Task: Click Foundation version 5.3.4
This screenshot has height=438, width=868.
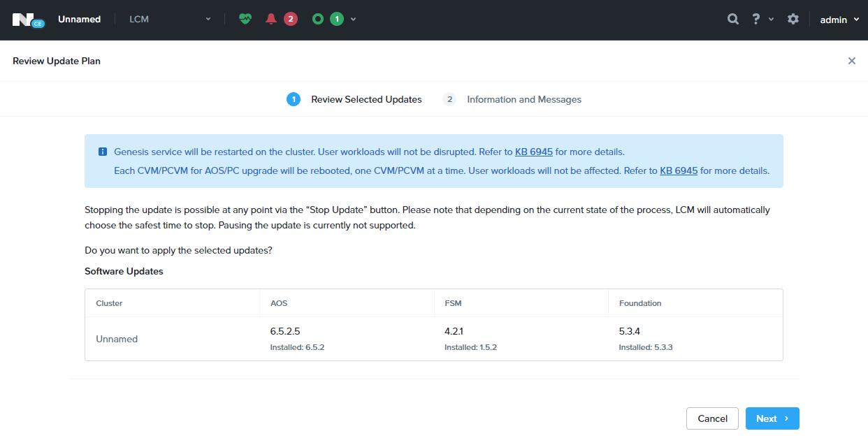Action: 630,331
